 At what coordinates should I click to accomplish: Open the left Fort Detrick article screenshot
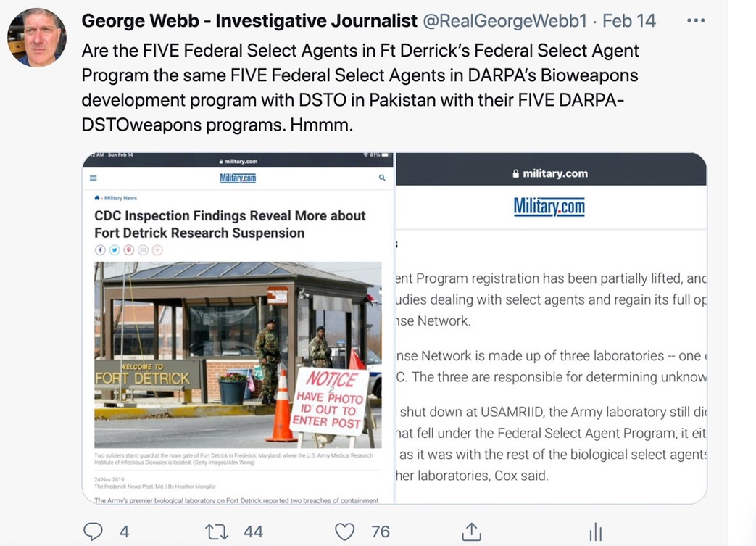(x=238, y=328)
